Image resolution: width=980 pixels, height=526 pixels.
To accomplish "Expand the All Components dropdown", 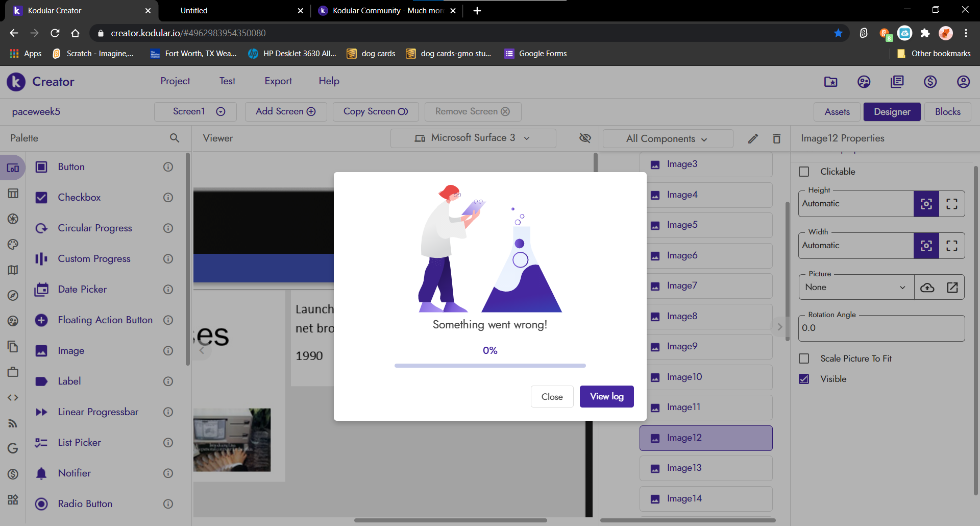I will [x=667, y=138].
